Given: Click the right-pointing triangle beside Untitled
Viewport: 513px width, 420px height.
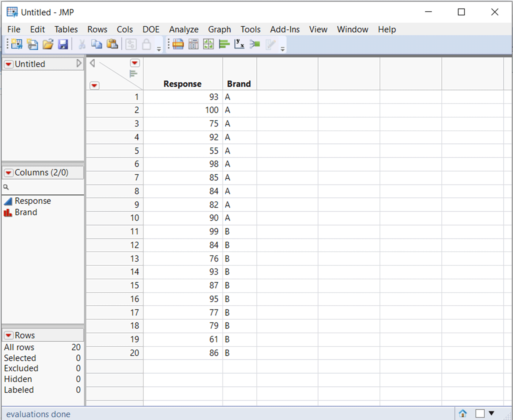Looking at the screenshot, I should click(x=79, y=63).
